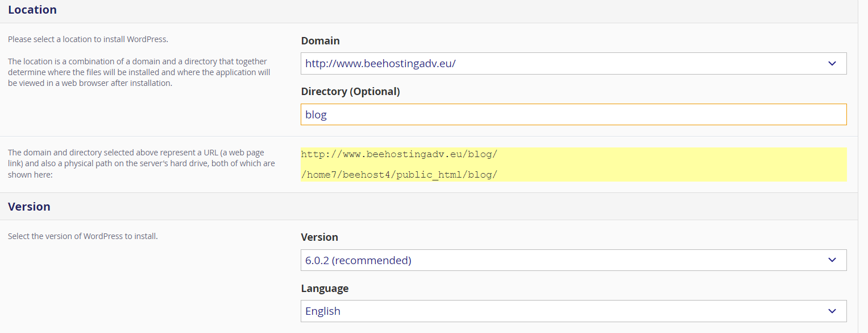
Task: Click the highlighted URL http://www.beehostingadv.eu/blog/
Action: tap(399, 155)
